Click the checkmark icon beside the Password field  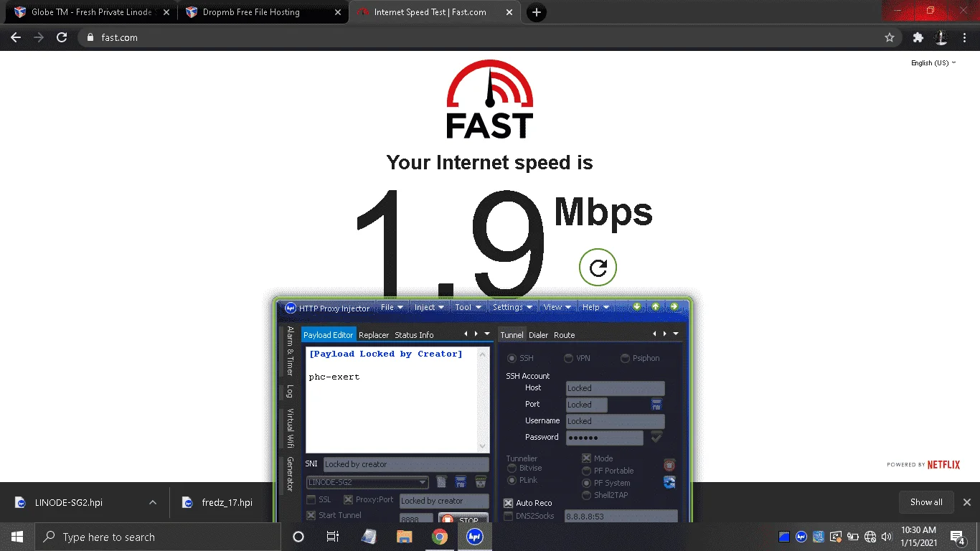(656, 437)
